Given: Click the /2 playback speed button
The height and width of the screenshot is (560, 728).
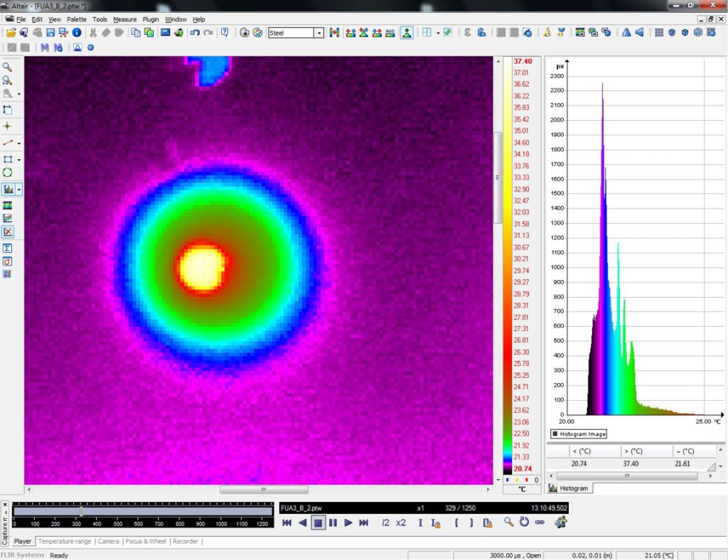Looking at the screenshot, I should 385,523.
